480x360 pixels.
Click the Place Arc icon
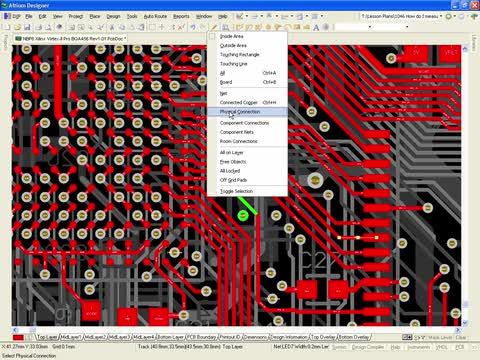click(287, 27)
